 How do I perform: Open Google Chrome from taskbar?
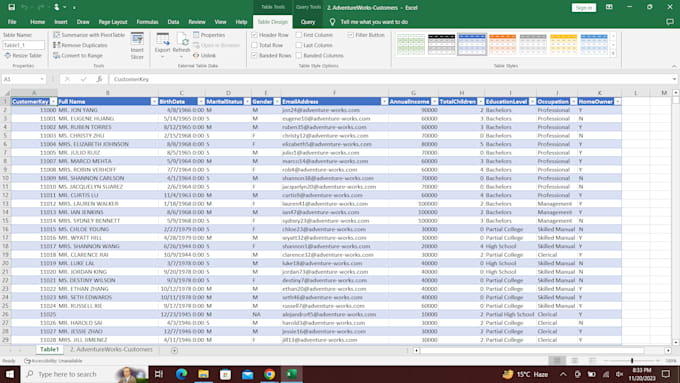coord(269,374)
